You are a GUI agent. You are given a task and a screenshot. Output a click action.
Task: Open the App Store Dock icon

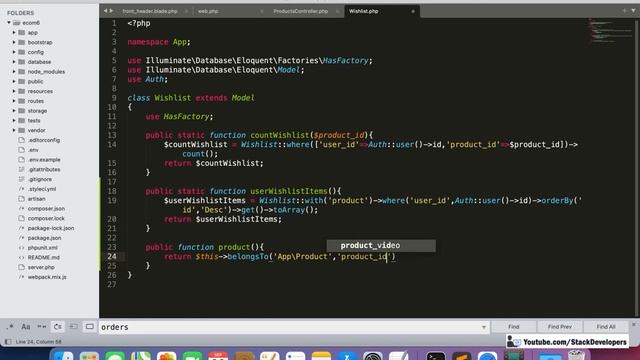pos(347,356)
